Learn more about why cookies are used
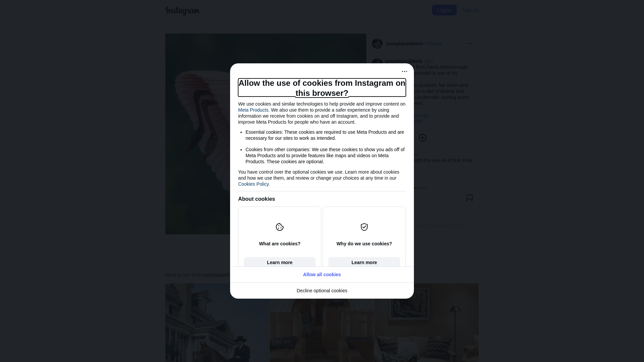The height and width of the screenshot is (362, 644). point(364,262)
